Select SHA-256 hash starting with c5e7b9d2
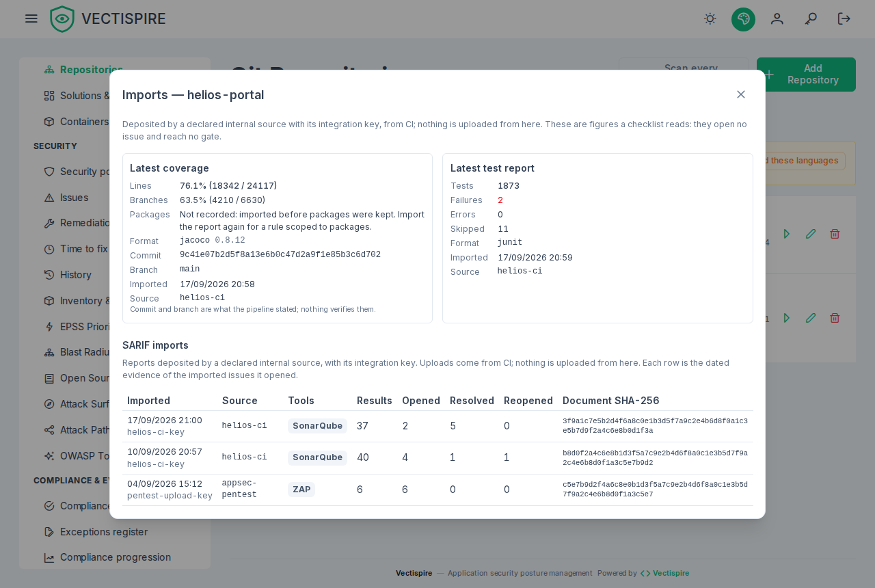 [655, 490]
